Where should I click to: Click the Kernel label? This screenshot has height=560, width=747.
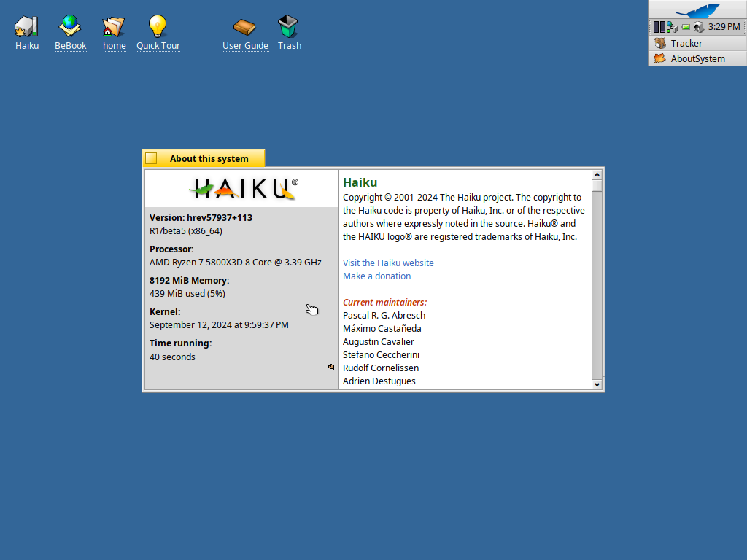tap(165, 312)
